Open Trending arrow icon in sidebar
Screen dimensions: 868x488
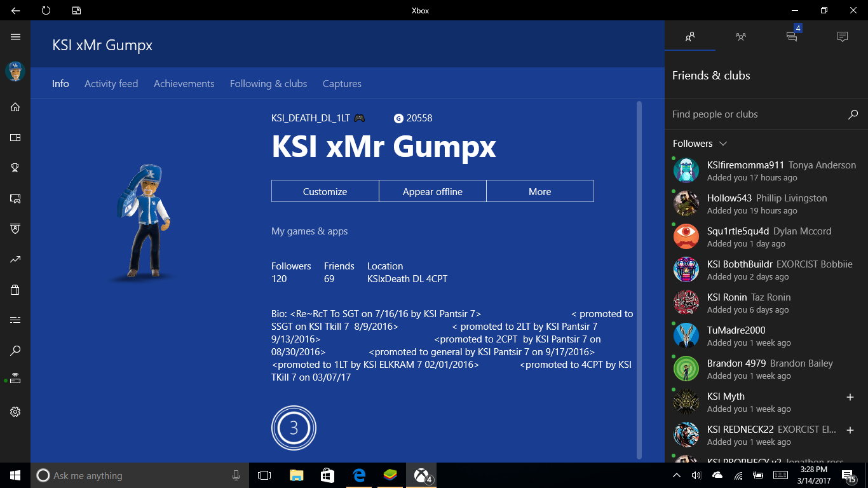pyautogui.click(x=15, y=259)
